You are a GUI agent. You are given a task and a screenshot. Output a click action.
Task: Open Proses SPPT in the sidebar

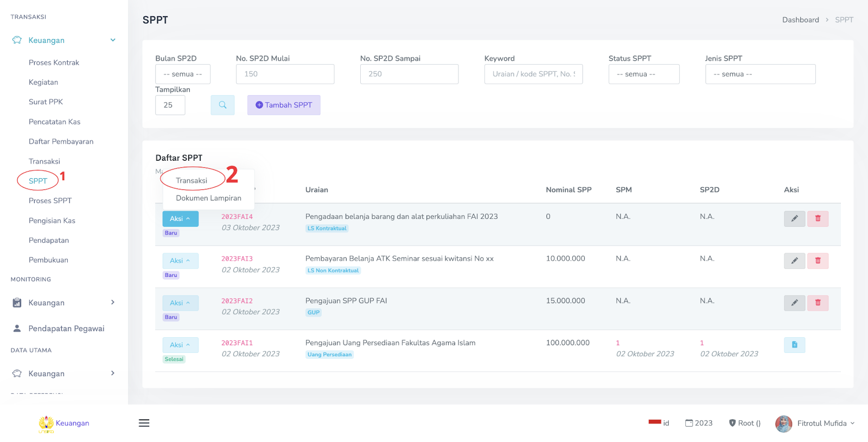[x=50, y=201]
